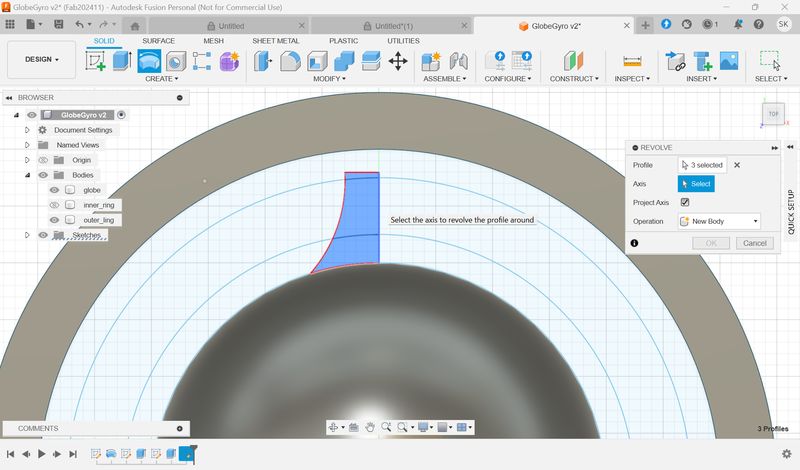Open a new design tab with plus
Screen dimensions: 800x470
[645, 26]
